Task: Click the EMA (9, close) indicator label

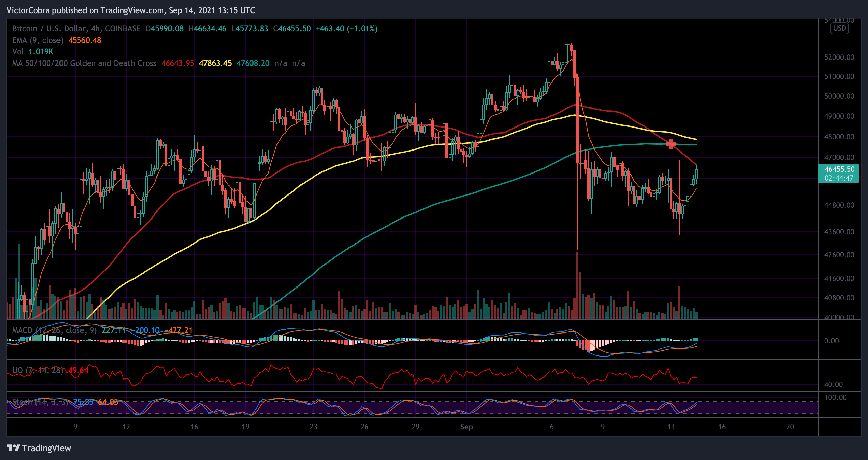Action: click(x=38, y=40)
